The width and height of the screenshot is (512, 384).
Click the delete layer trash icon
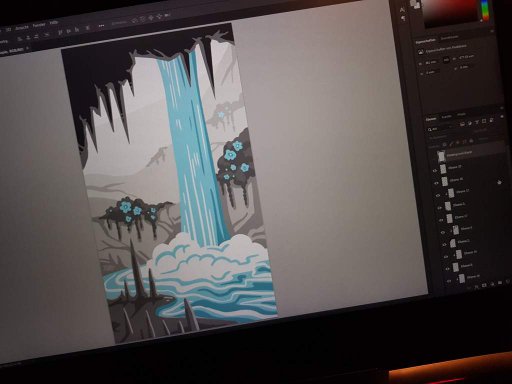508,282
